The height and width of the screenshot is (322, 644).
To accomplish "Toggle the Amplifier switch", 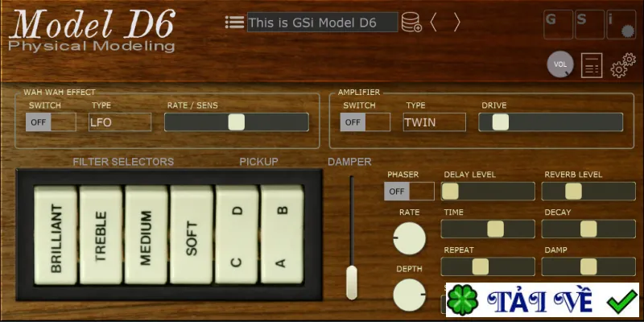I will [365, 122].
